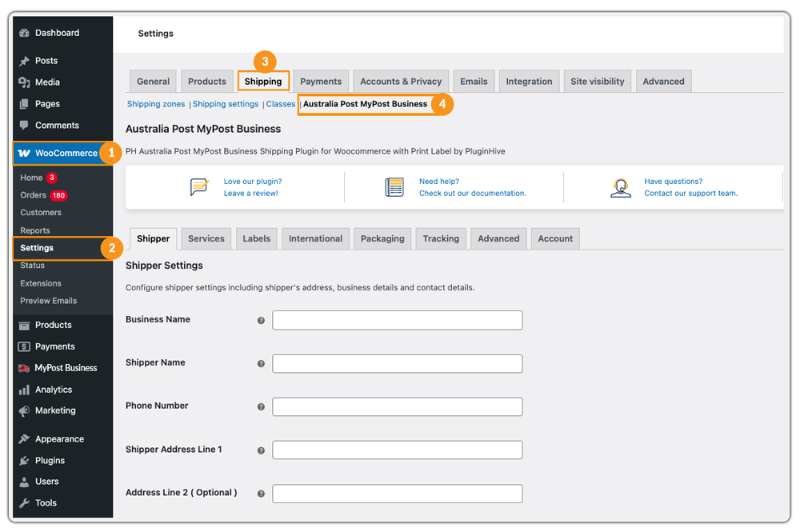Image resolution: width=800 pixels, height=532 pixels.
Task: Switch to the Payments settings tab
Action: click(321, 82)
